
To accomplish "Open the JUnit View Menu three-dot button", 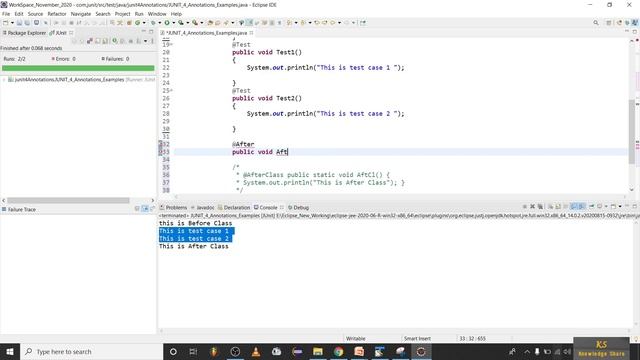I will coord(152,41).
